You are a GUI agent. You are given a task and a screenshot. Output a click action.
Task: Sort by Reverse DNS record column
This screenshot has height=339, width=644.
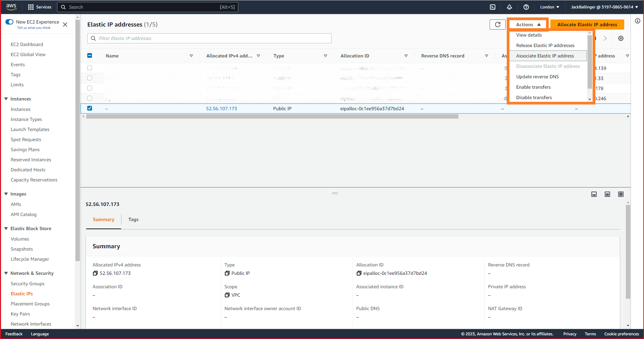tap(487, 56)
